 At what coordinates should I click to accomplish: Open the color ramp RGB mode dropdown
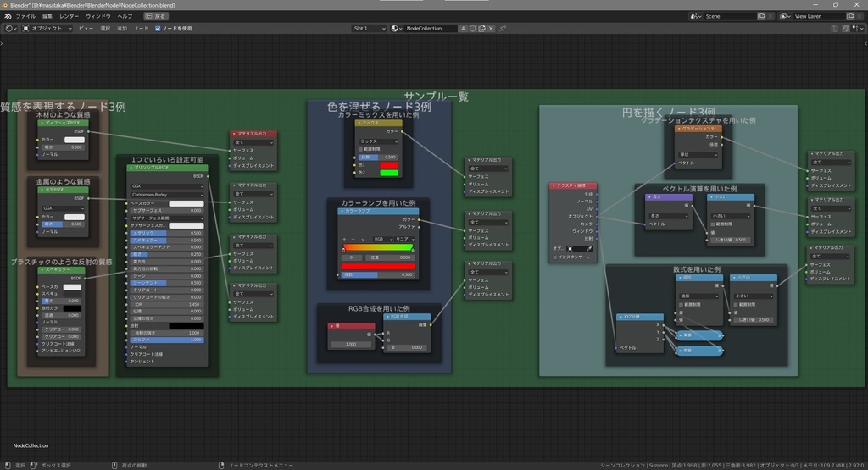(x=382, y=239)
